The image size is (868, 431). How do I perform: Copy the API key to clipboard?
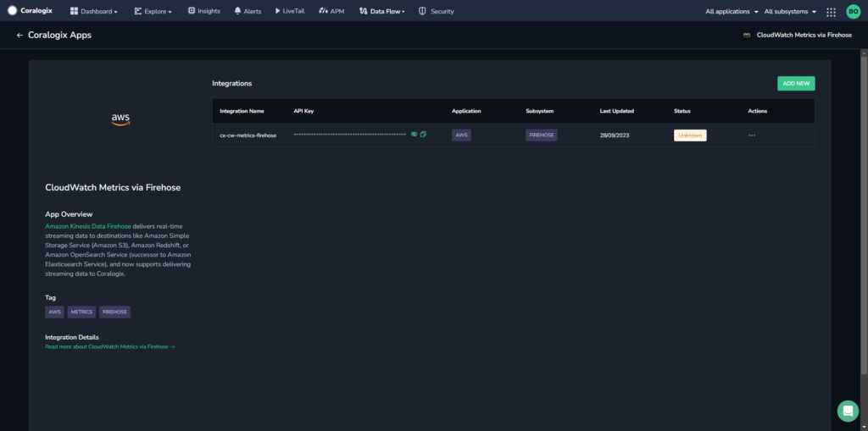[x=423, y=135]
